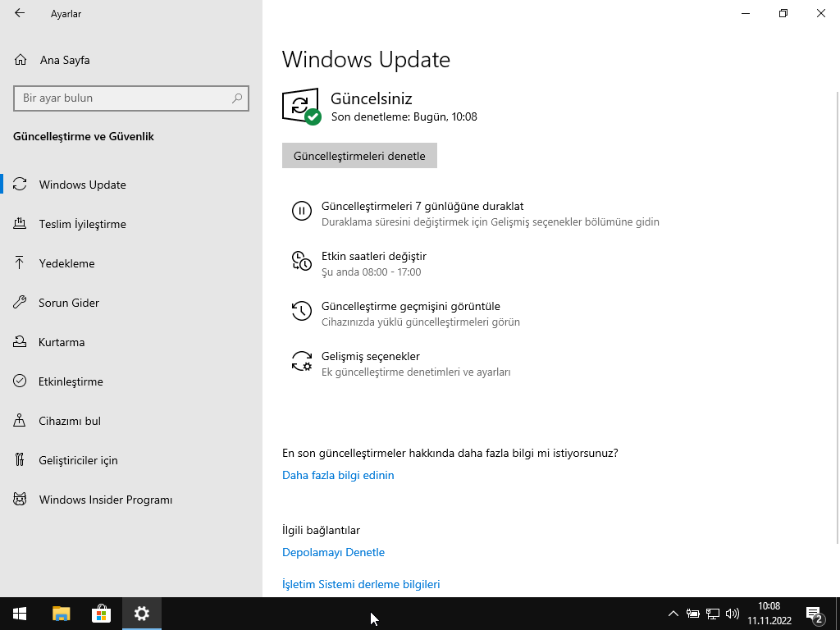
Task: Open Etkin saatleri değiştir
Action: tap(374, 256)
